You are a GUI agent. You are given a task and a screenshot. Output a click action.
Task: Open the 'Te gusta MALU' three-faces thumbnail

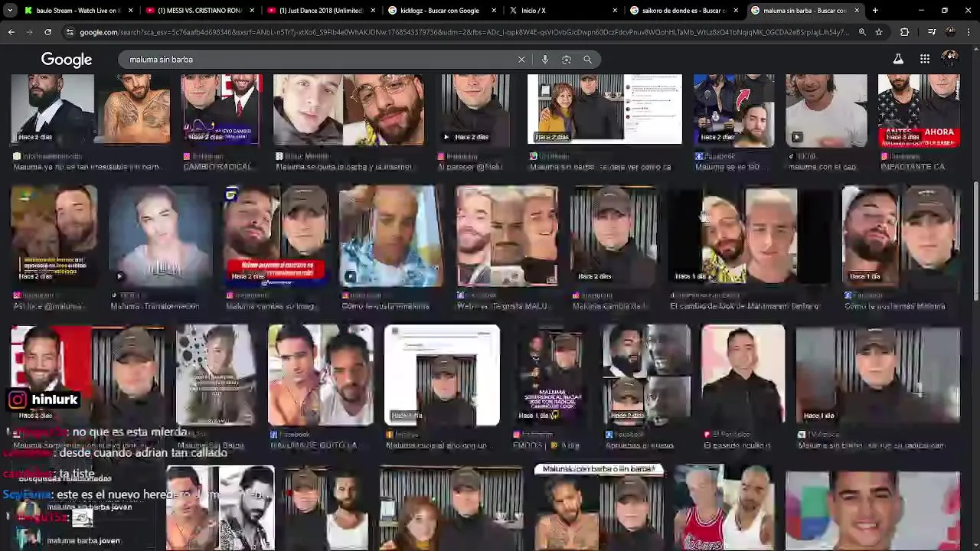(507, 236)
